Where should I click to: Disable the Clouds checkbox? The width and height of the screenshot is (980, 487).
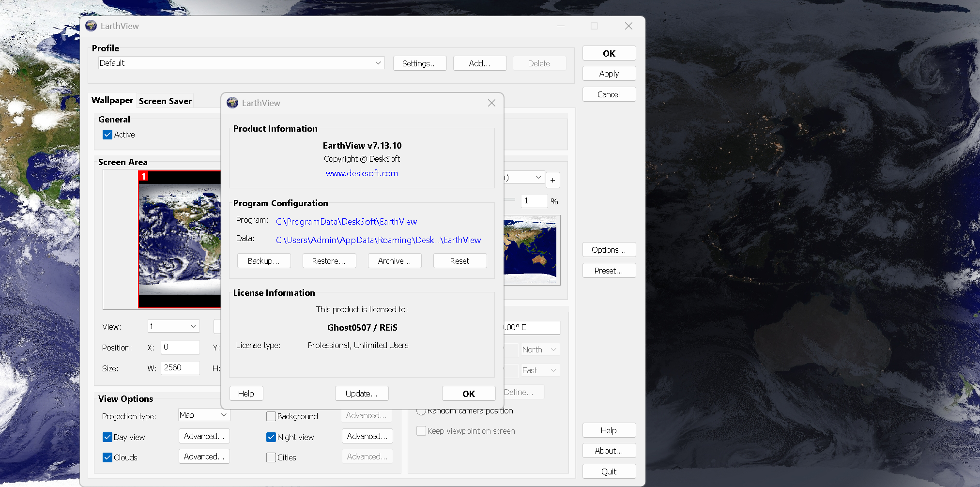107,457
